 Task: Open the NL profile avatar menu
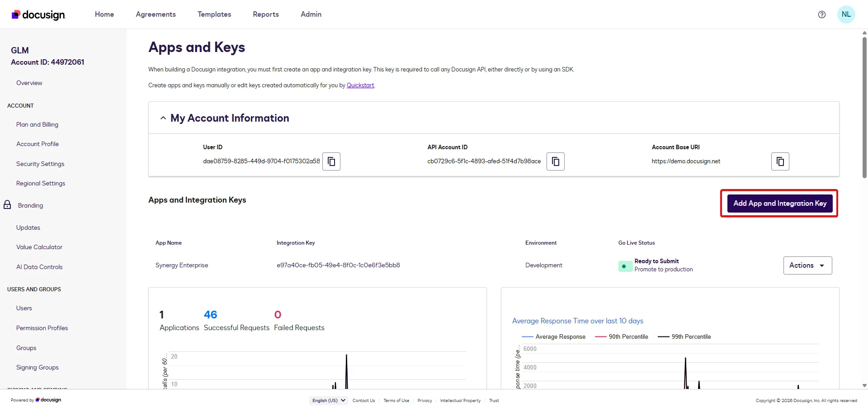846,14
